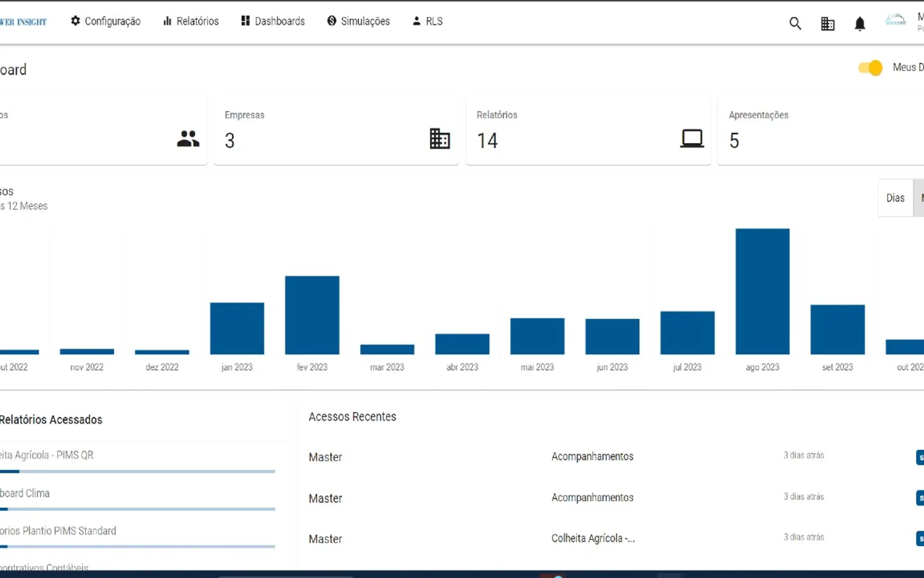Open the Simulações menu
This screenshot has height=578, width=924.
[359, 21]
